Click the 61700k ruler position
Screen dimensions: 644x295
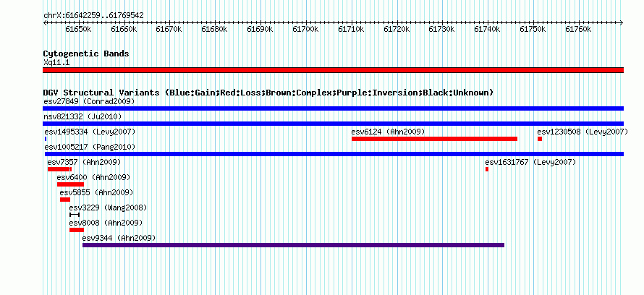pyautogui.click(x=305, y=29)
